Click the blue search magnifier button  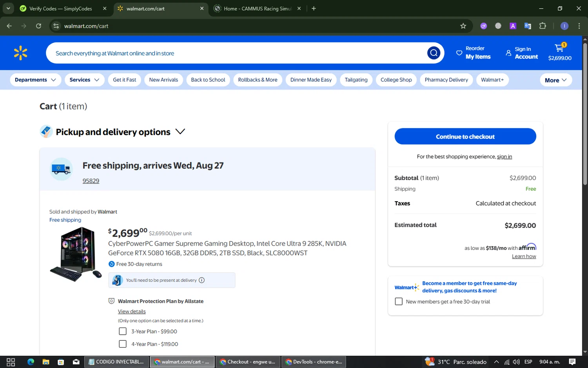tap(434, 53)
